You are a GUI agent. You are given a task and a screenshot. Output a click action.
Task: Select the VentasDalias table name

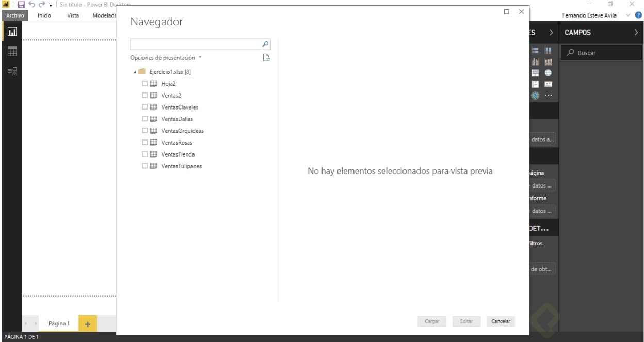[177, 119]
